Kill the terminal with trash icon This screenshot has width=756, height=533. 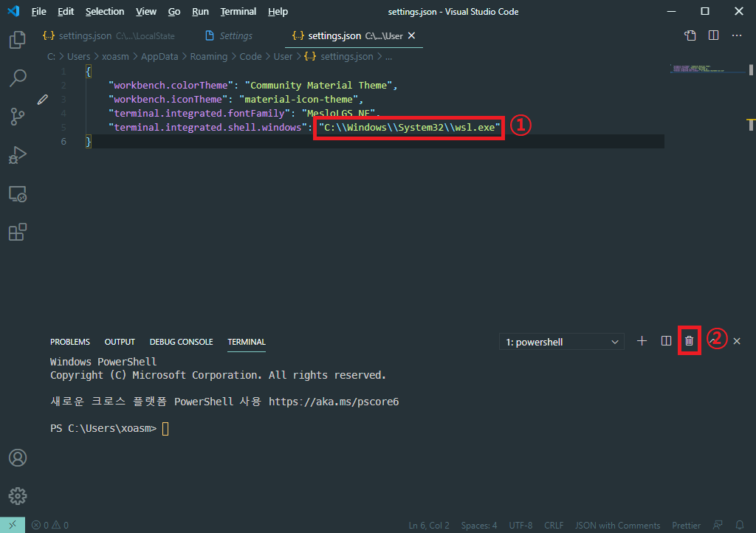tap(689, 341)
